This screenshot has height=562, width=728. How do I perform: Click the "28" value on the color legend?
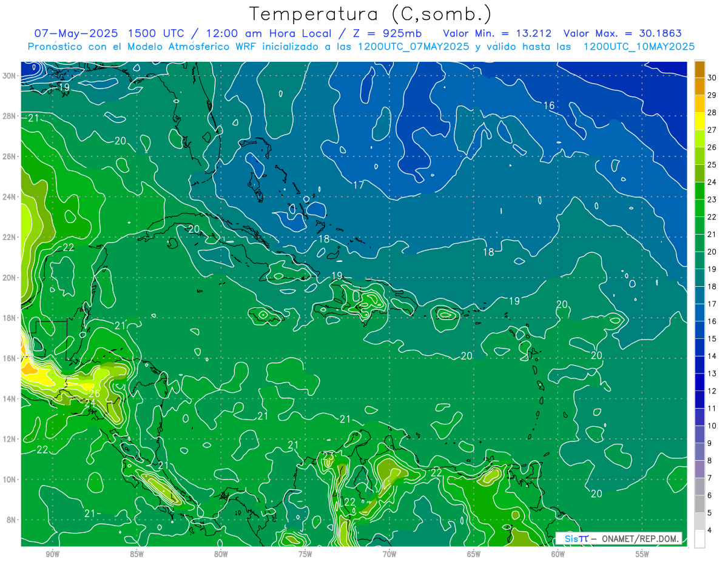tap(712, 113)
